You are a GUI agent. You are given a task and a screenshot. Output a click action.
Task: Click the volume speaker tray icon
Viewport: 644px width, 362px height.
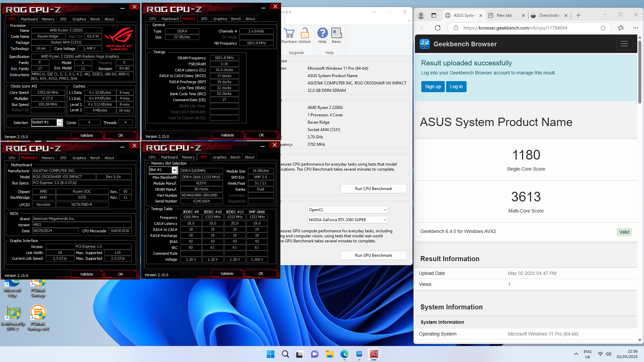pyautogui.click(x=608, y=354)
